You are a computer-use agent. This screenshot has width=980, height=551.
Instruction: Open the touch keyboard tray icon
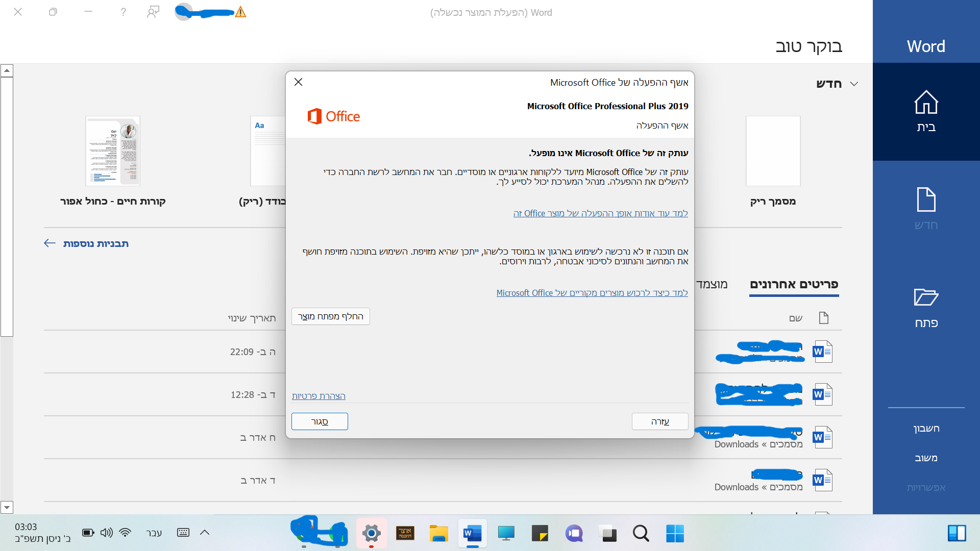183,533
